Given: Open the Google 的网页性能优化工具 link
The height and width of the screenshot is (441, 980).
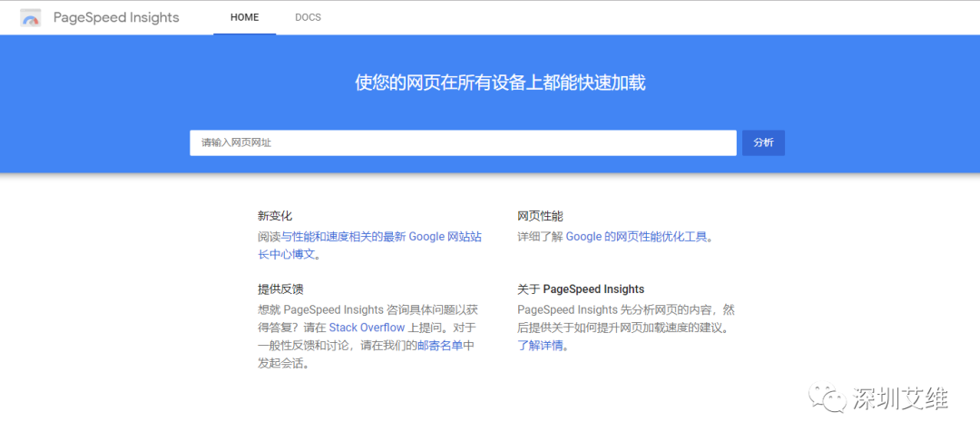Looking at the screenshot, I should (x=636, y=238).
